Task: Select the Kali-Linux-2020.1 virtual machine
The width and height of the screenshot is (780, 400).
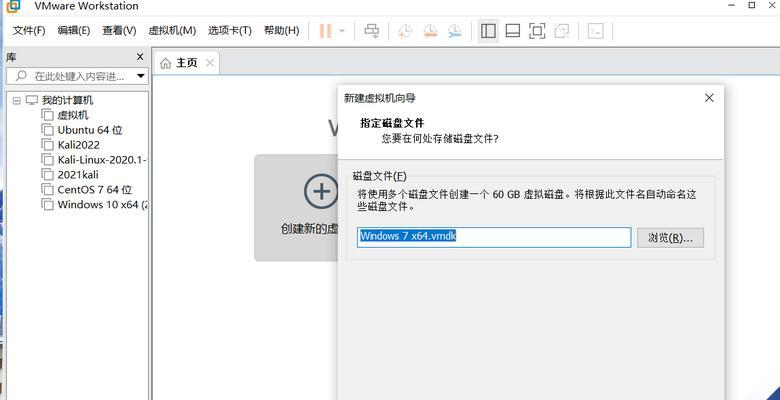Action: [102, 160]
